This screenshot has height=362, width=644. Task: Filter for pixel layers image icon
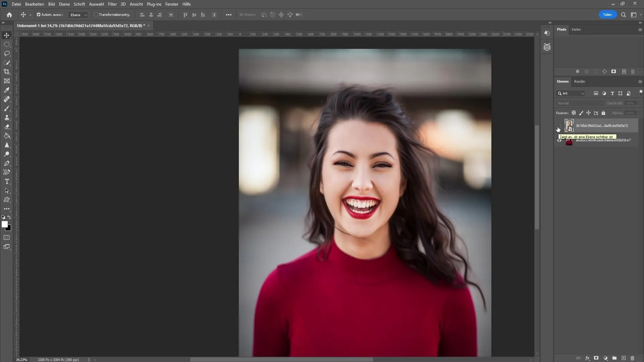596,94
